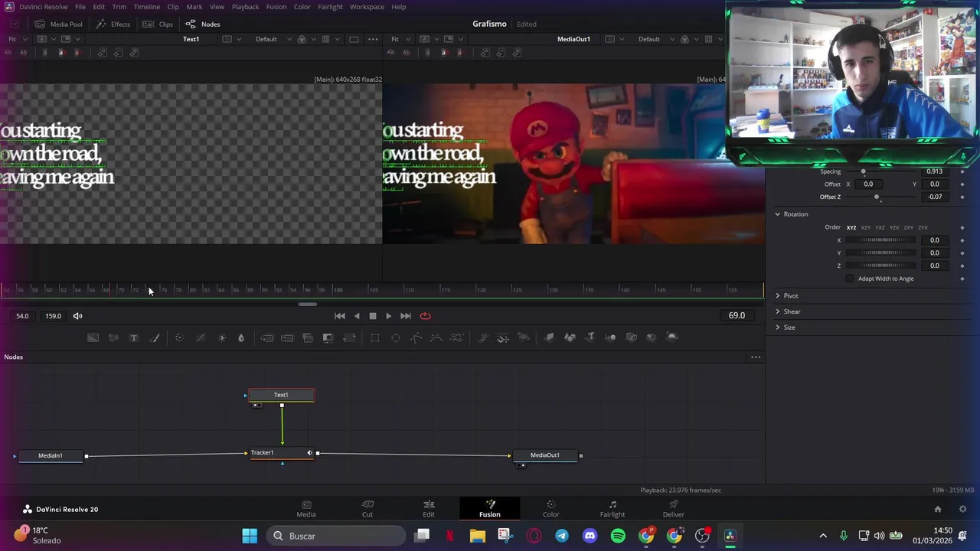Toggle the Clips panel button
Image resolution: width=980 pixels, height=551 pixels.
point(158,24)
